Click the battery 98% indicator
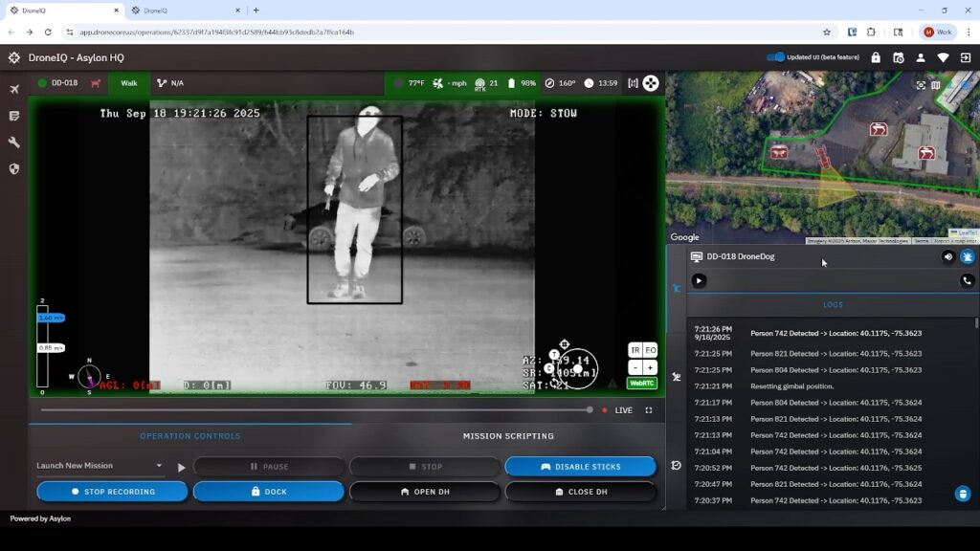980x551 pixels. click(522, 83)
